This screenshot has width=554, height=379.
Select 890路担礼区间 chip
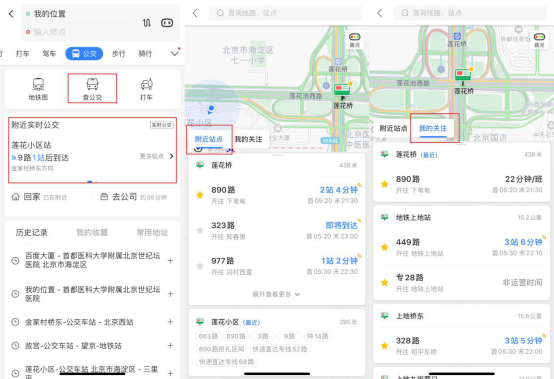coord(222,349)
